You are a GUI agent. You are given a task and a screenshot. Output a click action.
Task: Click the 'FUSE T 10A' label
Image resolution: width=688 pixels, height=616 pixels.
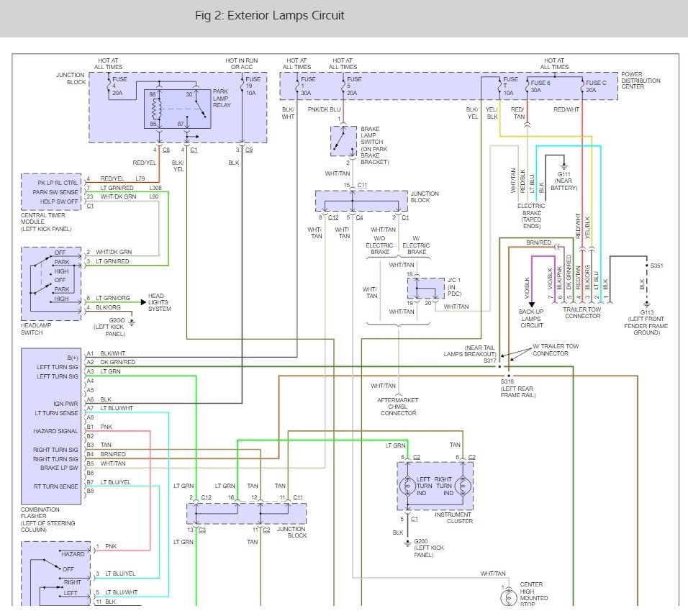coord(510,86)
